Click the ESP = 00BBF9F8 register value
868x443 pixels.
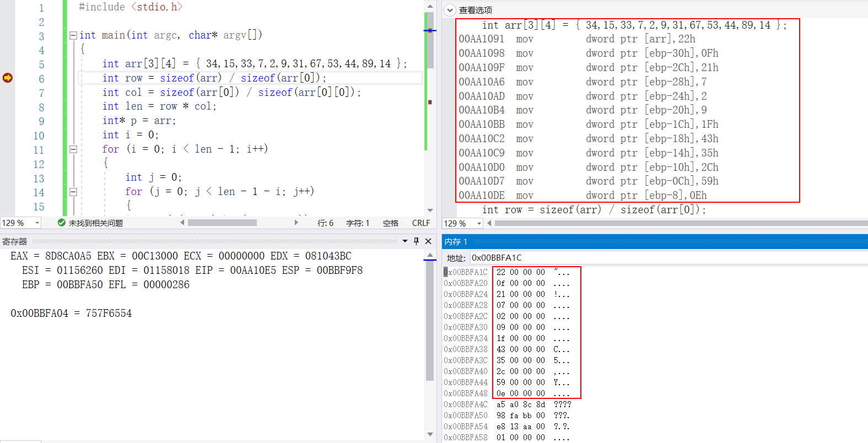pos(322,271)
